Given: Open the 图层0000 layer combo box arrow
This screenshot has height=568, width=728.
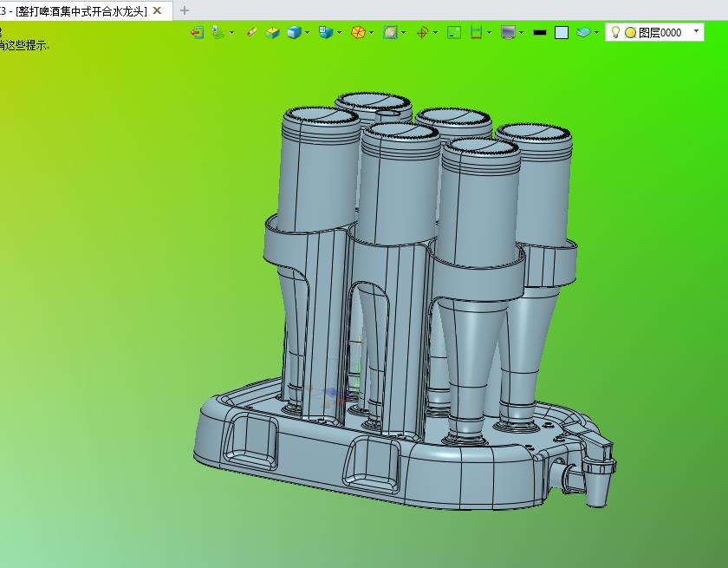Looking at the screenshot, I should [x=696, y=31].
